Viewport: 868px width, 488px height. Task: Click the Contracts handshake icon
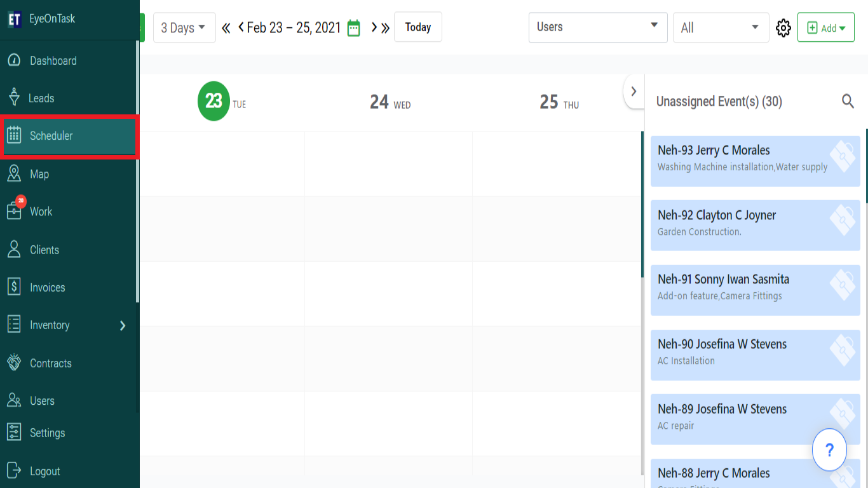14,363
